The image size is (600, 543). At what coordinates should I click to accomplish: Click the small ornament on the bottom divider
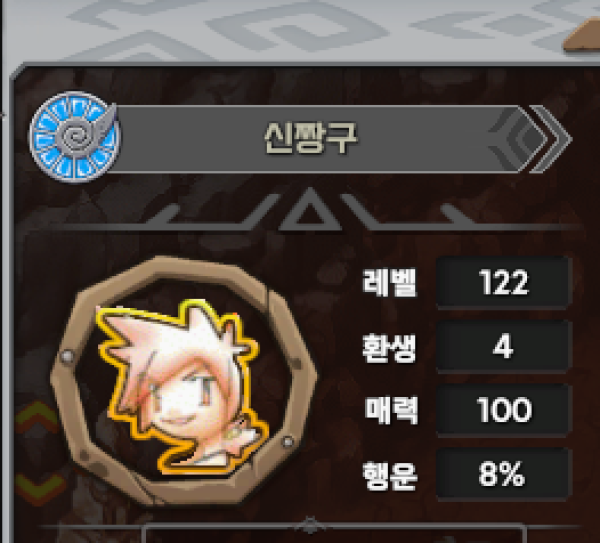[310, 525]
